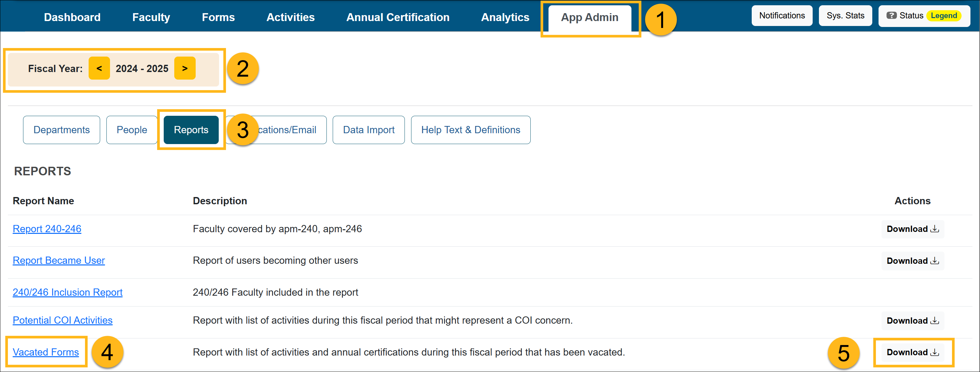Switch to the App Admin tab

point(589,17)
